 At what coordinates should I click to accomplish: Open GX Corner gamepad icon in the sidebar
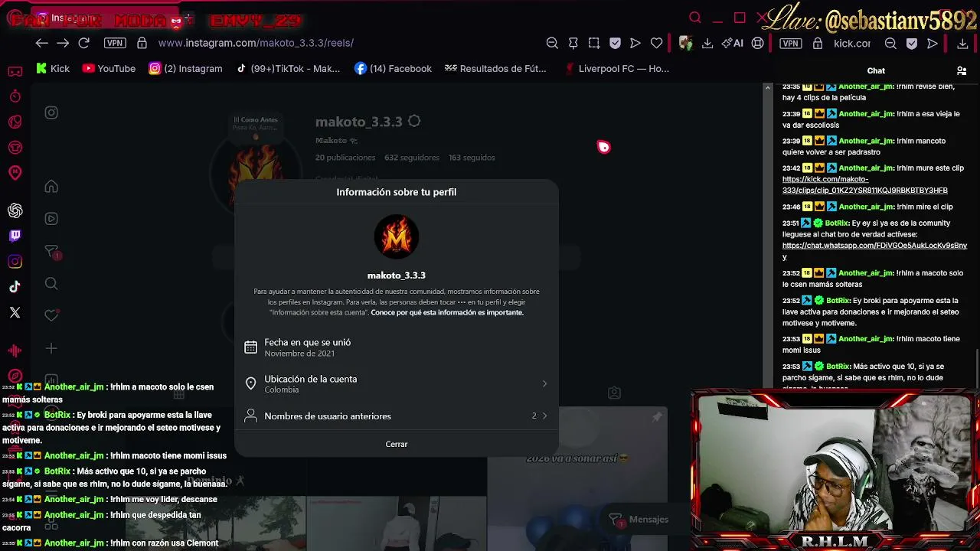click(15, 71)
